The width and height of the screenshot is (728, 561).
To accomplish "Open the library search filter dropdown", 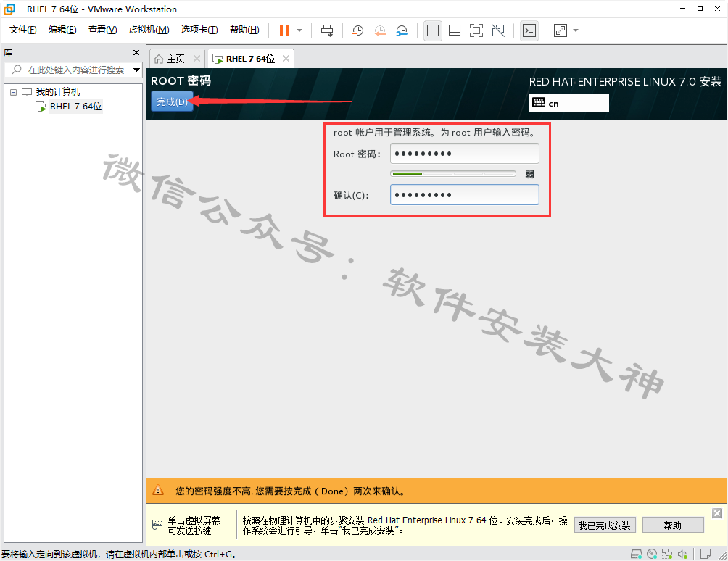I will 136,70.
